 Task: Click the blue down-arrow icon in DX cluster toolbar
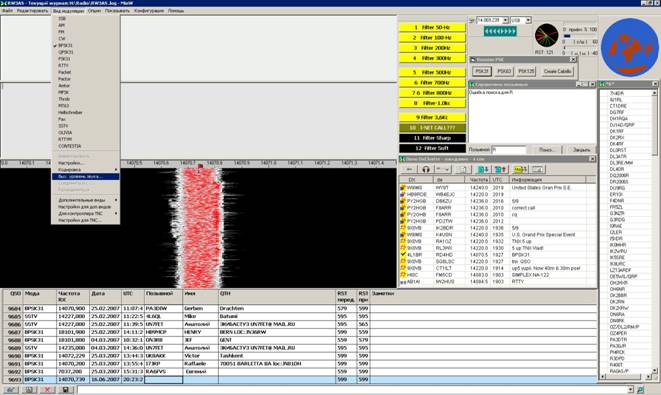tap(482, 169)
